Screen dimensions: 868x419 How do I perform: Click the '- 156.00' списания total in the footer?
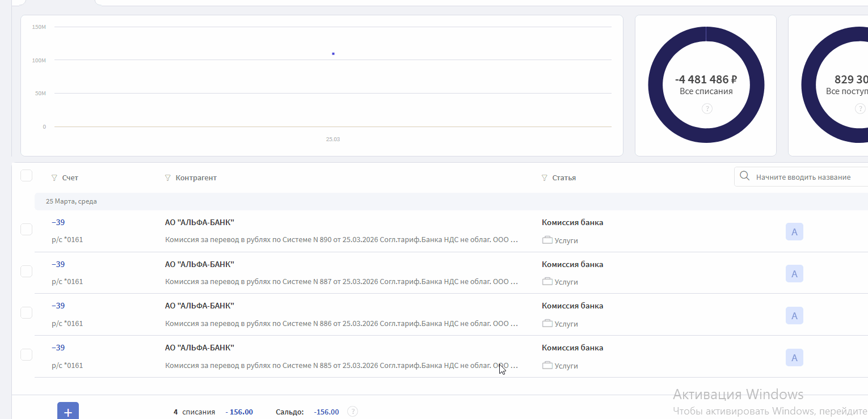(239, 412)
